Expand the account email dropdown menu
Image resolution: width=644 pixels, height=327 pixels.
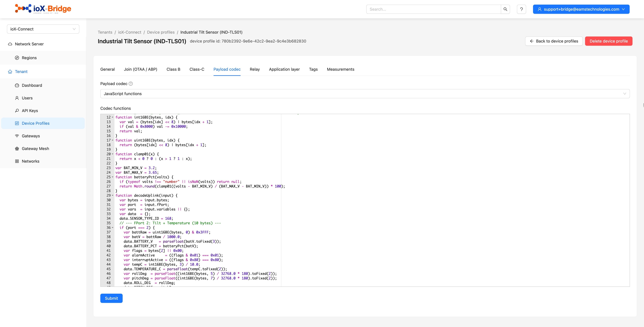coord(623,9)
